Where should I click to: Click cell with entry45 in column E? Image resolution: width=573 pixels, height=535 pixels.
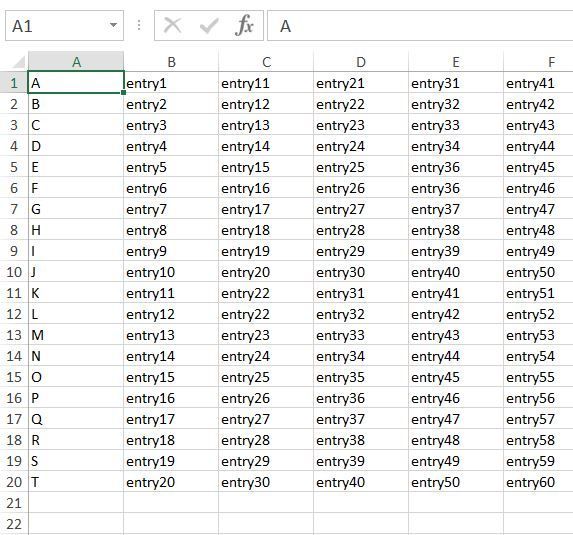point(456,376)
